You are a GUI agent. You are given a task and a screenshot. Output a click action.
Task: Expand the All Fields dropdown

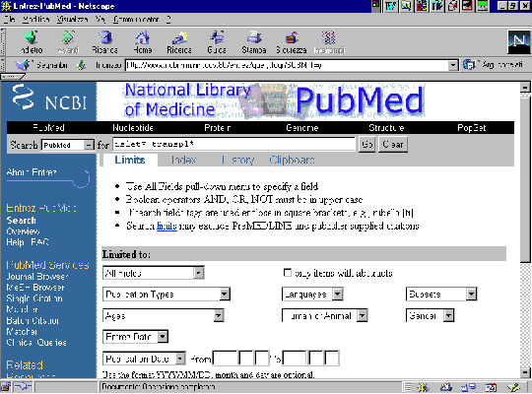(154, 273)
